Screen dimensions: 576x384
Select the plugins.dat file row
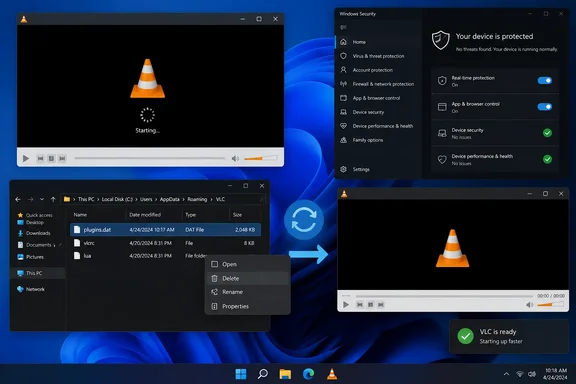point(165,230)
